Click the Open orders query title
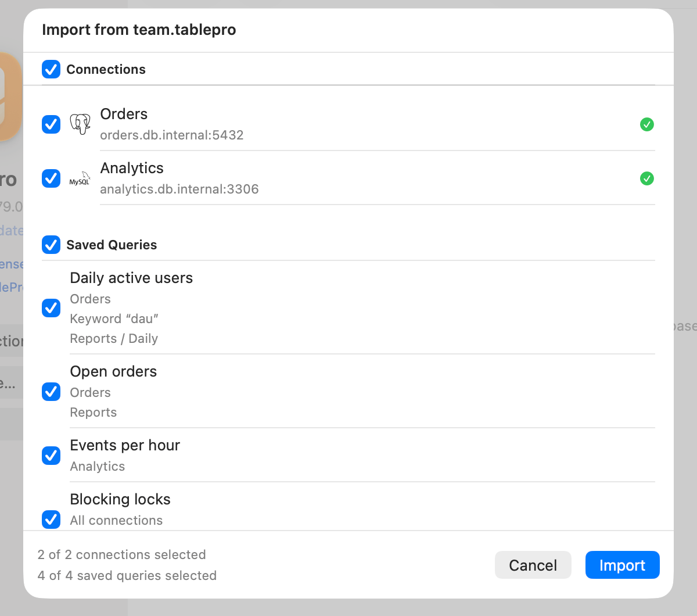The width and height of the screenshot is (697, 616). pyautogui.click(x=113, y=371)
